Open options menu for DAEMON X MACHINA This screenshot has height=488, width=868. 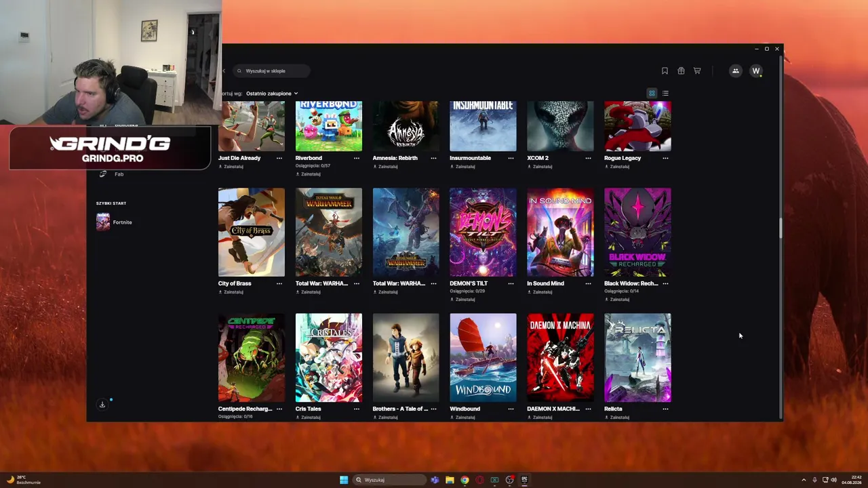pos(588,409)
